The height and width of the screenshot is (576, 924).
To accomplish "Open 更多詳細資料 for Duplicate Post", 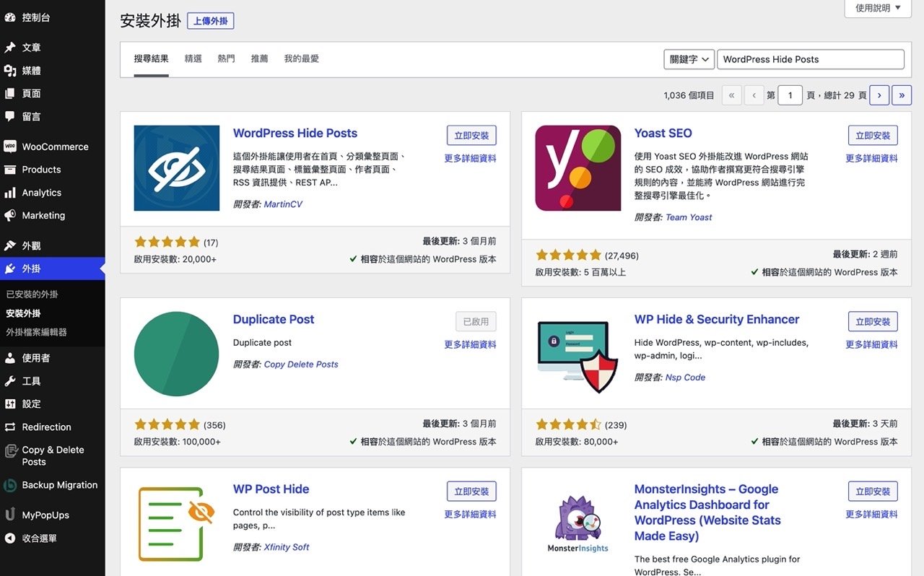I will click(x=471, y=345).
